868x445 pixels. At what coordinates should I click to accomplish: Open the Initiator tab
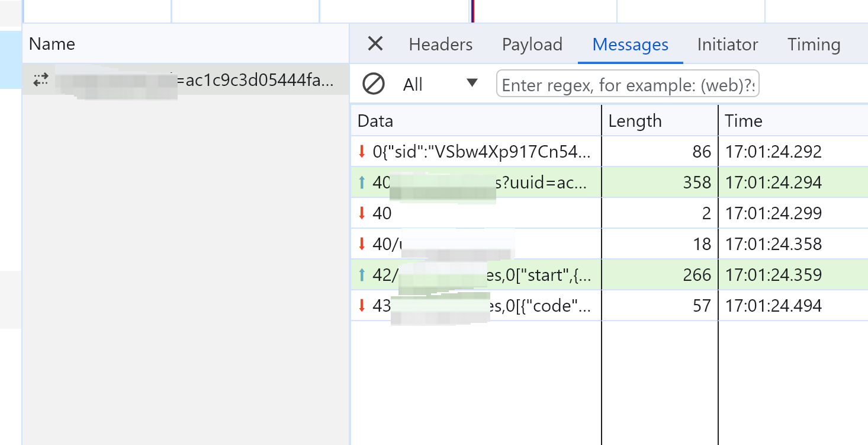tap(727, 44)
